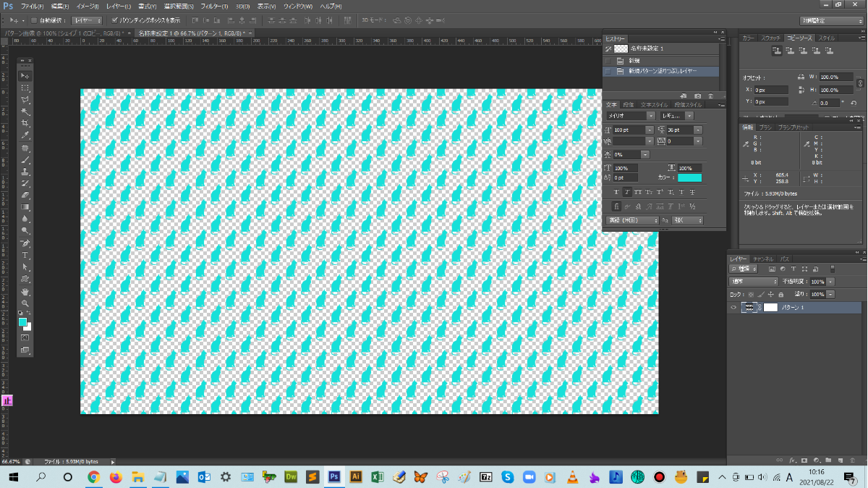Open the メイリオ font family dropdown
The image size is (868, 488).
tap(650, 116)
